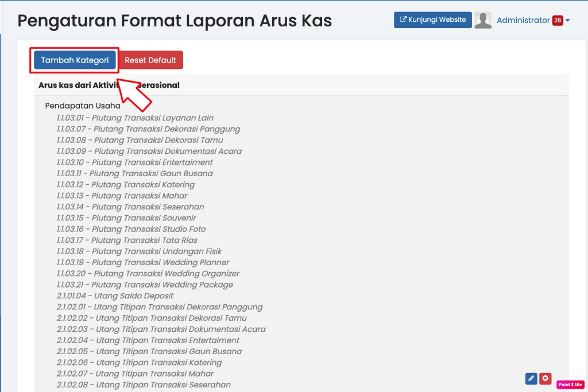This screenshot has height=392, width=588.
Task: Select the Pendapatan Usaha category
Action: point(83,106)
